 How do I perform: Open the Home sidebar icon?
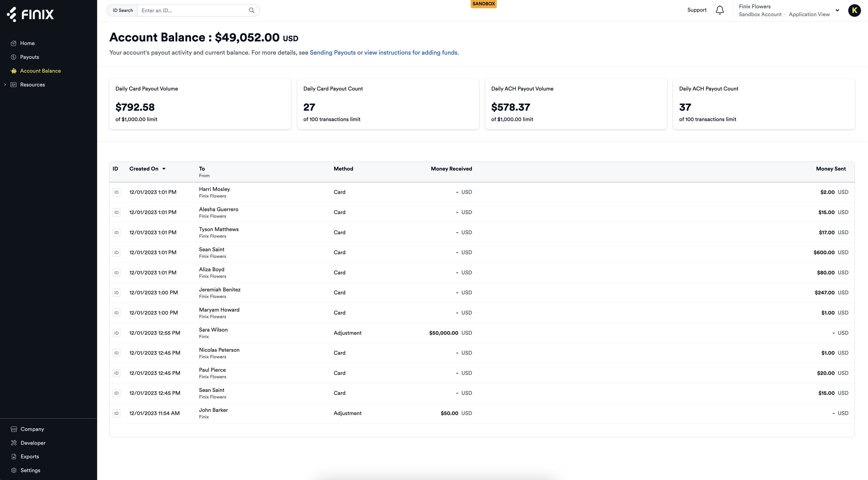[13, 43]
